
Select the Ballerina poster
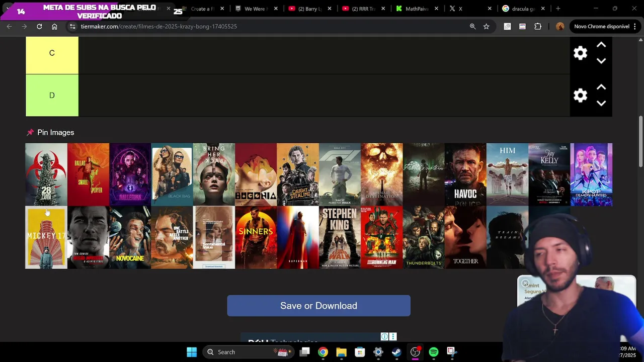[x=130, y=174]
